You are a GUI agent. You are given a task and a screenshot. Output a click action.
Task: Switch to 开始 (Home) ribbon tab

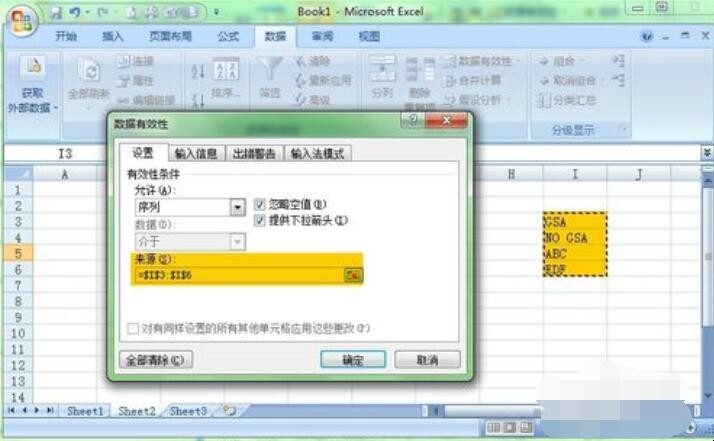point(66,36)
